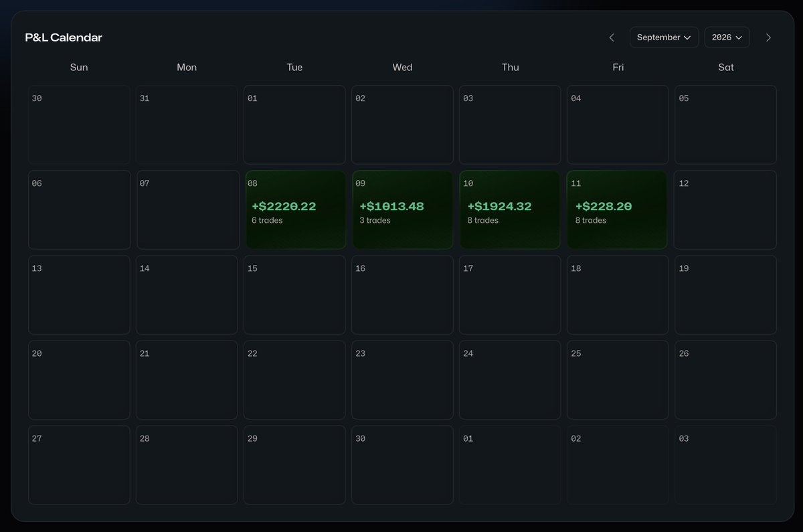The image size is (803, 532).
Task: Select the day 18 calendar cell
Action: tap(618, 295)
